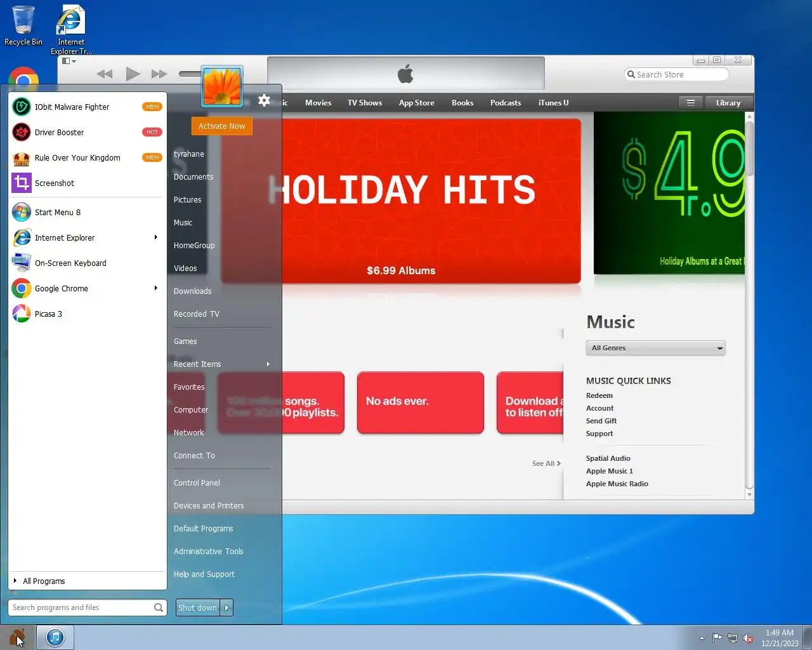This screenshot has width=812, height=650.
Task: Open Spatial Audio link
Action: click(608, 458)
